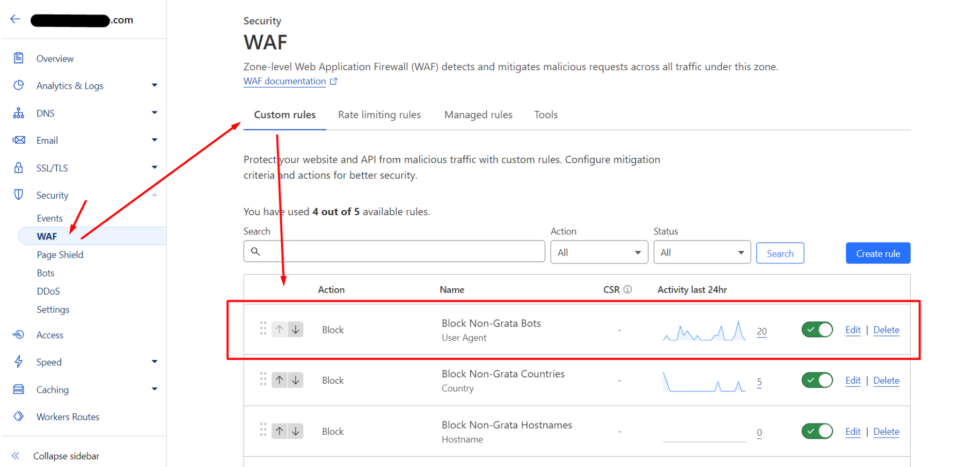Click the back arrow icon
The image size is (980, 467).
coord(15,19)
